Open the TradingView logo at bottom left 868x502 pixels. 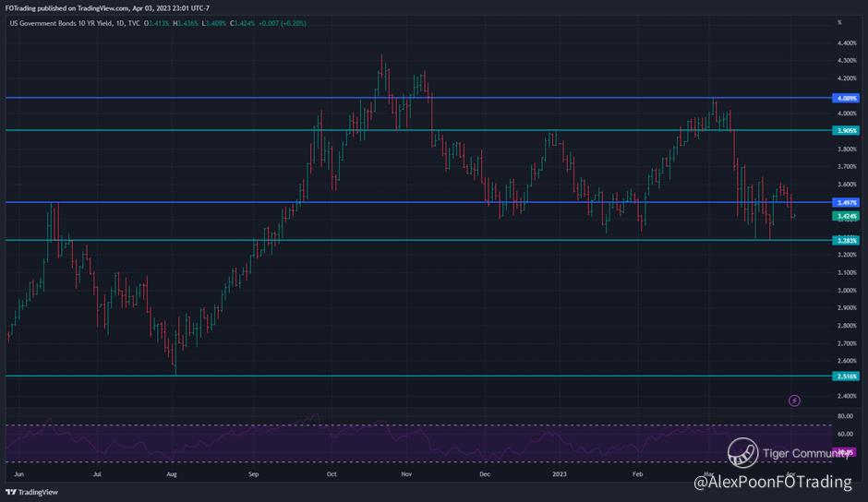[x=32, y=492]
